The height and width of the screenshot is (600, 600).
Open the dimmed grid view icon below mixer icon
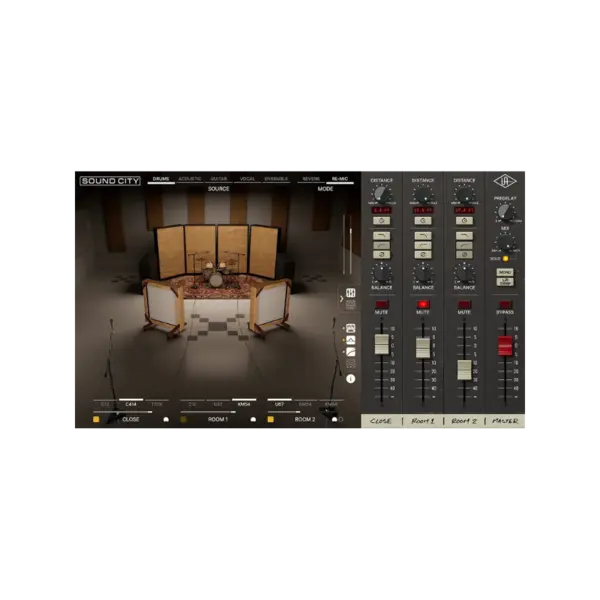(351, 305)
